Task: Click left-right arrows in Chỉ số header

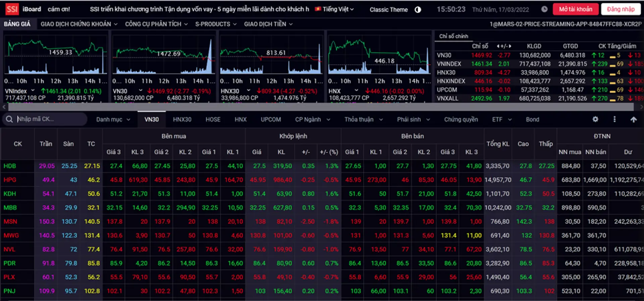Action: 504,46
